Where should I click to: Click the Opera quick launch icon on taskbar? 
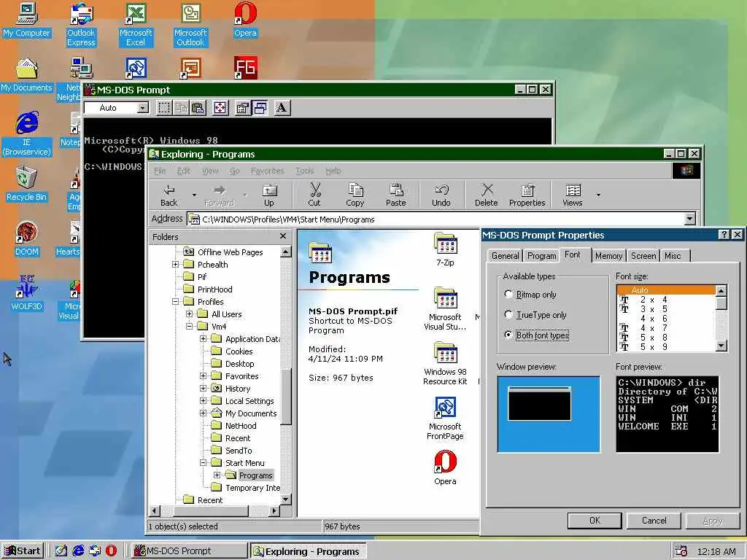[x=111, y=551]
